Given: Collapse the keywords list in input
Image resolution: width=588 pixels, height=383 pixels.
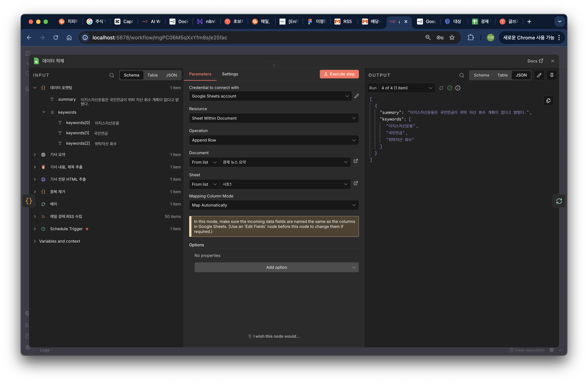Looking at the screenshot, I should (44, 112).
